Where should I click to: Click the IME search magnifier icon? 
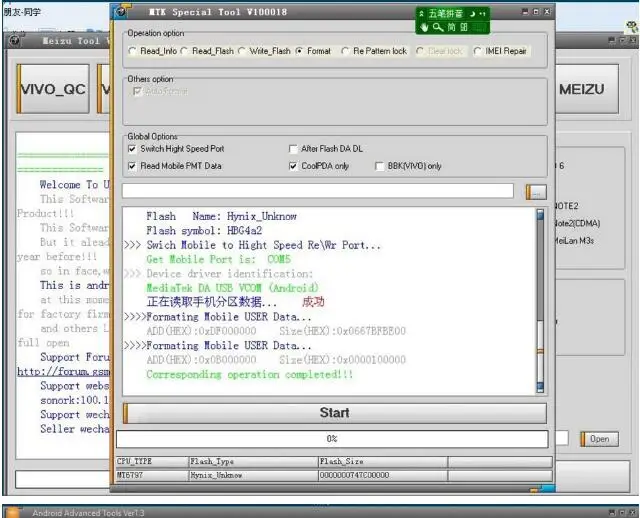(438, 27)
